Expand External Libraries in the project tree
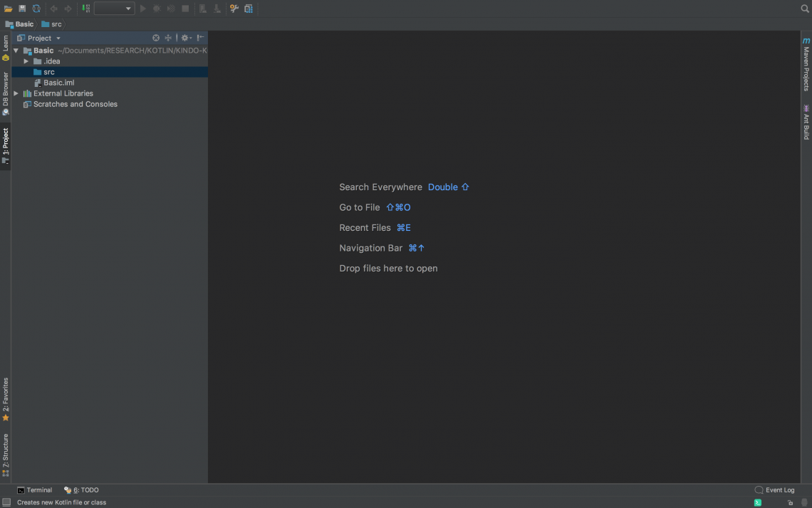Image resolution: width=812 pixels, height=508 pixels. pos(16,93)
